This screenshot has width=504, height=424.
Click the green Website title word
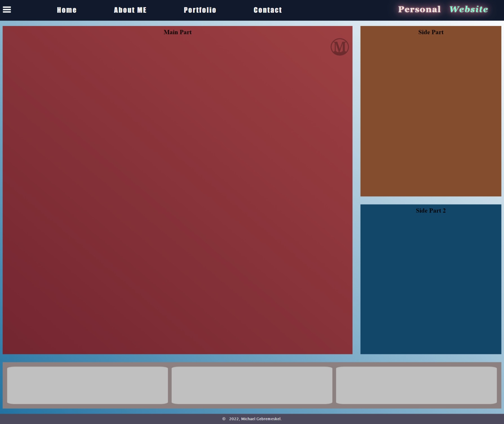click(468, 9)
